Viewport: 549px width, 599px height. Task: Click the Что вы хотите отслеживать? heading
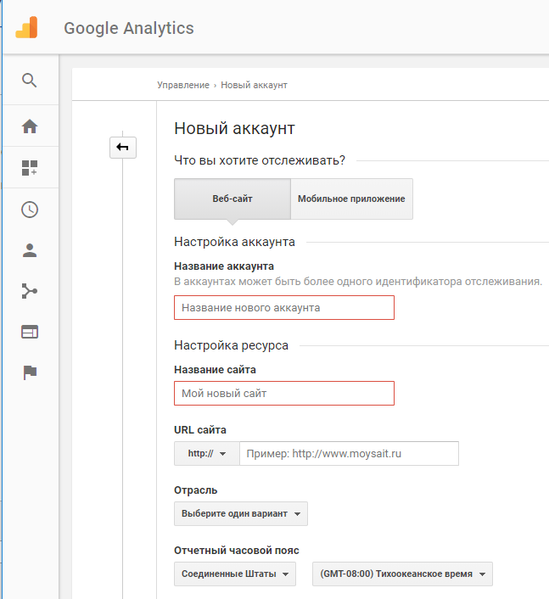pyautogui.click(x=260, y=160)
